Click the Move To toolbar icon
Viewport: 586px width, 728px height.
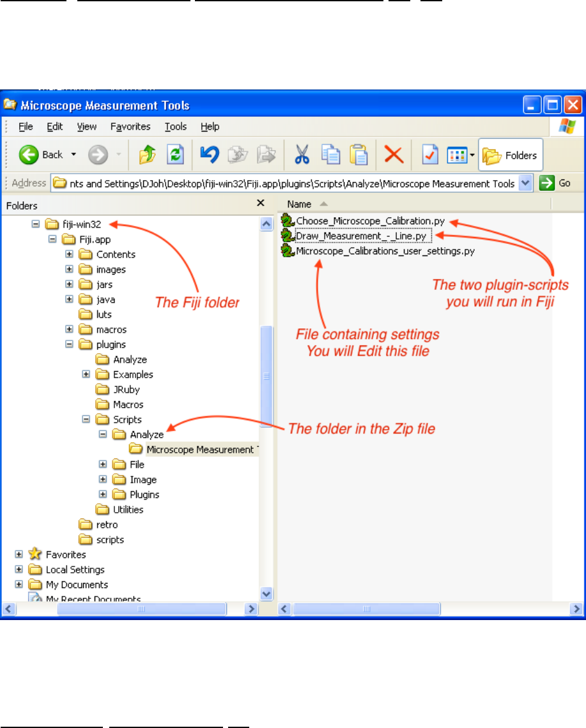pos(238,155)
